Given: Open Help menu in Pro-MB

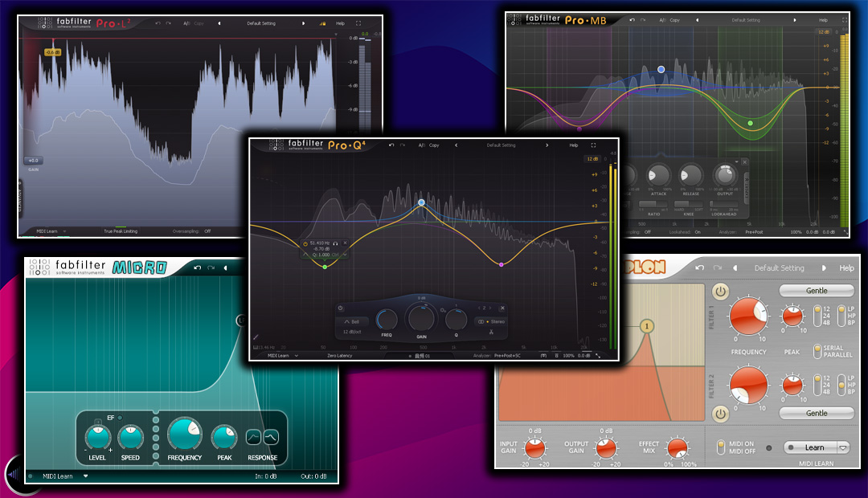Looking at the screenshot, I should coord(823,20).
